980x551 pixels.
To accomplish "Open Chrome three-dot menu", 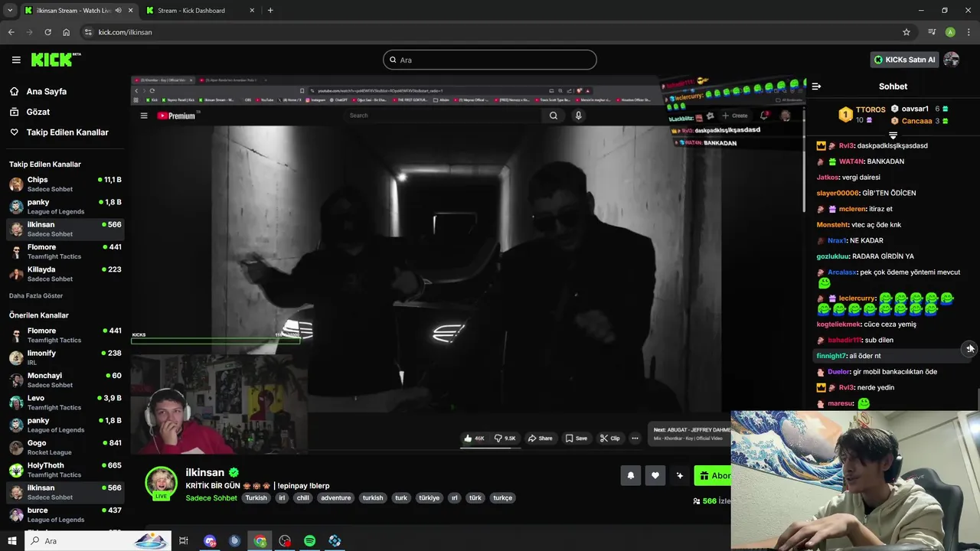I will click(x=969, y=32).
